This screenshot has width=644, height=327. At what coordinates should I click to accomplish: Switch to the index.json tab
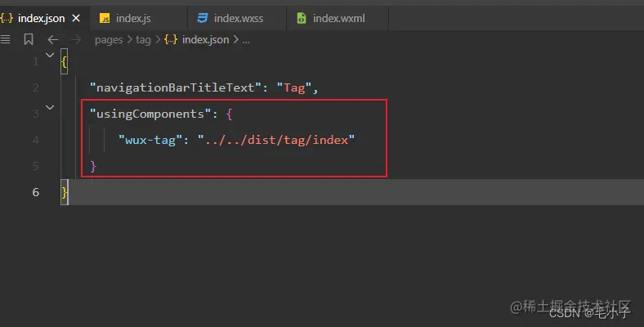pyautogui.click(x=41, y=19)
